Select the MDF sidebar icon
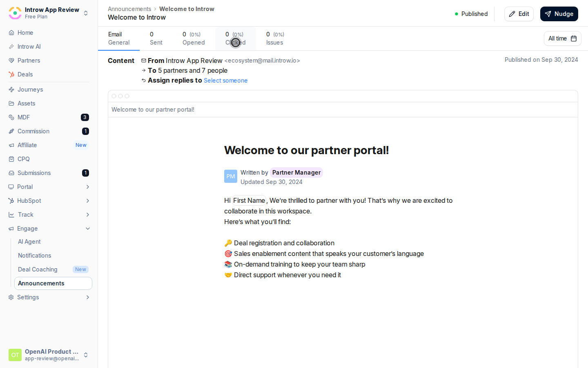588x368 pixels. pyautogui.click(x=11, y=117)
